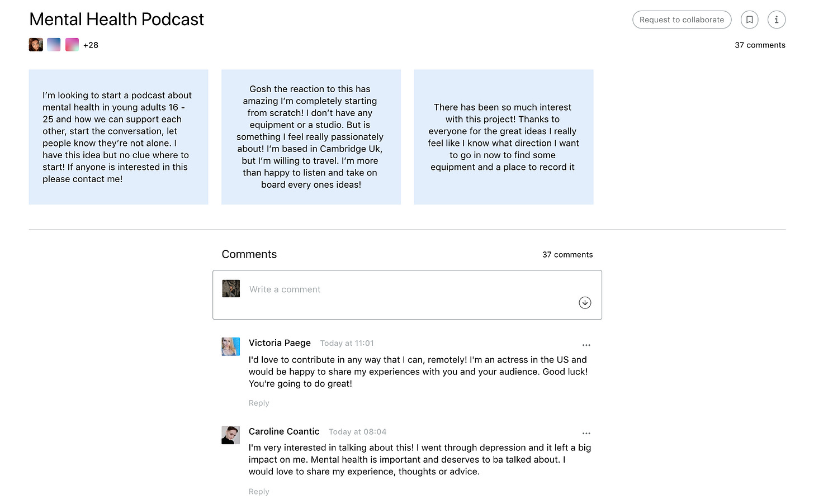Expand the +28 additional collaborators list
Image resolution: width=814 pixels, height=504 pixels.
[91, 45]
